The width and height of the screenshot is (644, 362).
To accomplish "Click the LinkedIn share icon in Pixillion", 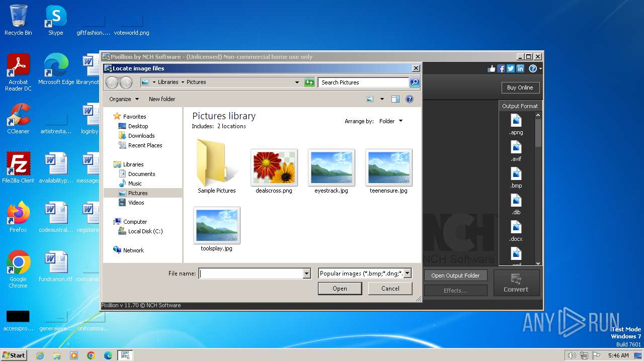I will 520,68.
